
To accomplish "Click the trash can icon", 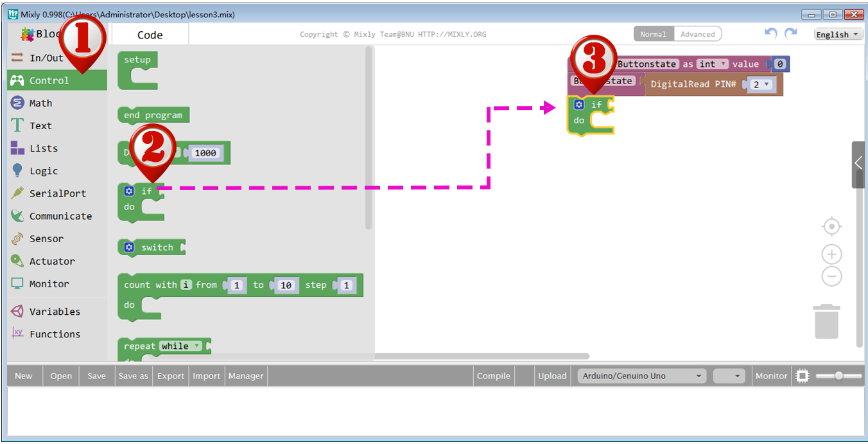I will pos(827,321).
